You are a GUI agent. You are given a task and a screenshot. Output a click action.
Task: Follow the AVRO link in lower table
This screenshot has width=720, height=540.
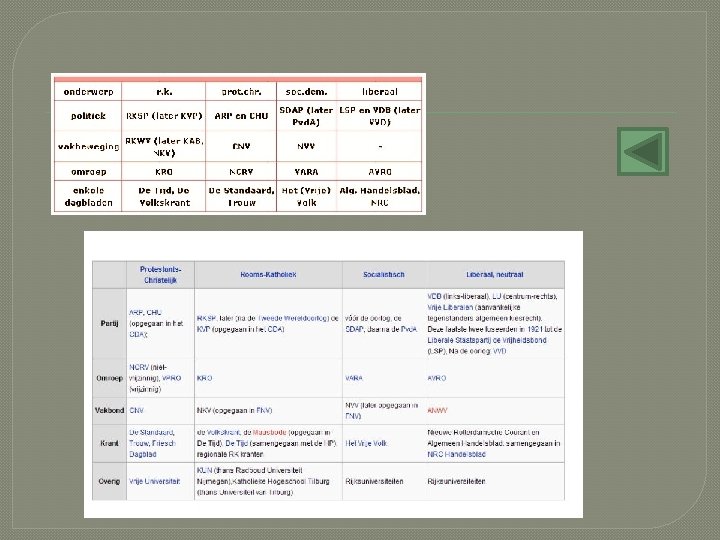[436, 378]
